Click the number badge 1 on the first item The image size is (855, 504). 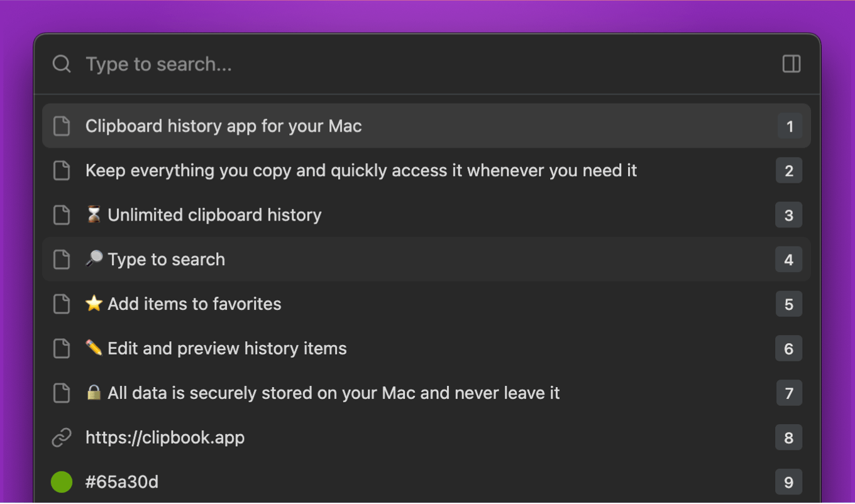pyautogui.click(x=789, y=126)
